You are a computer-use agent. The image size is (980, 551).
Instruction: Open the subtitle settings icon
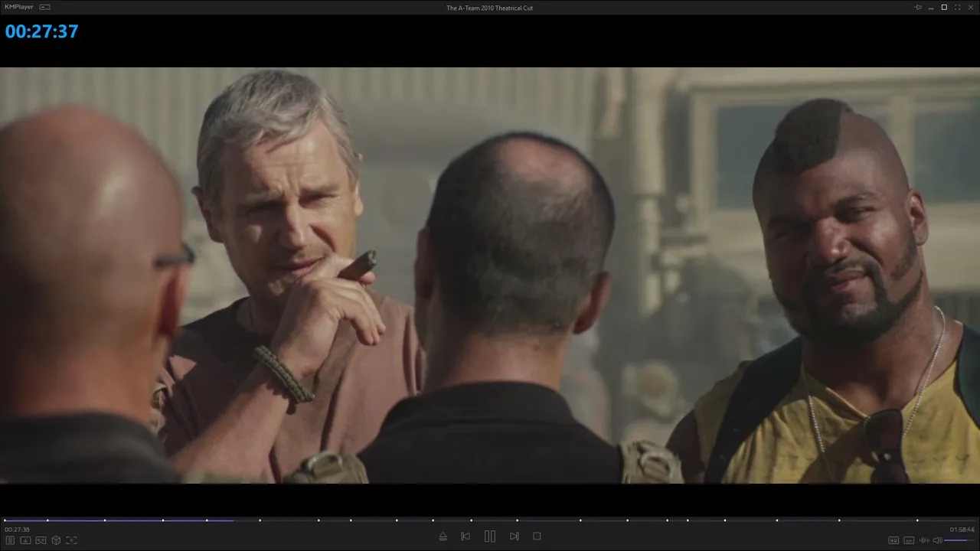909,540
